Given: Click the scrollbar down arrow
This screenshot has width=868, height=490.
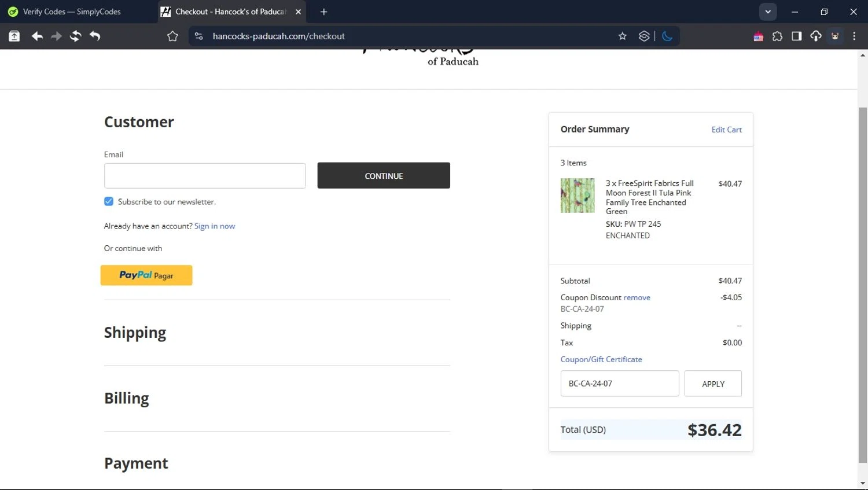Looking at the screenshot, I should (x=863, y=484).
